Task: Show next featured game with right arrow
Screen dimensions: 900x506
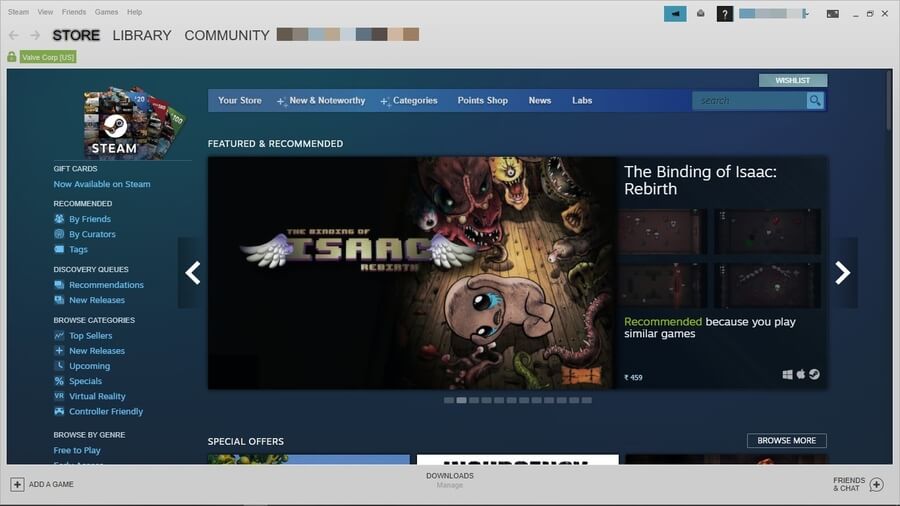Action: coord(843,272)
